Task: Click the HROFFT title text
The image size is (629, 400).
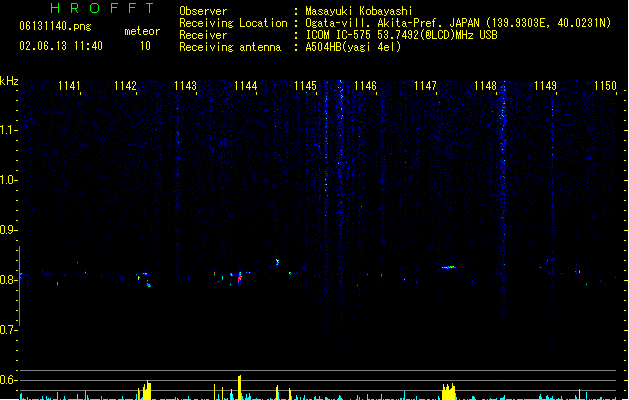Action: tap(102, 8)
